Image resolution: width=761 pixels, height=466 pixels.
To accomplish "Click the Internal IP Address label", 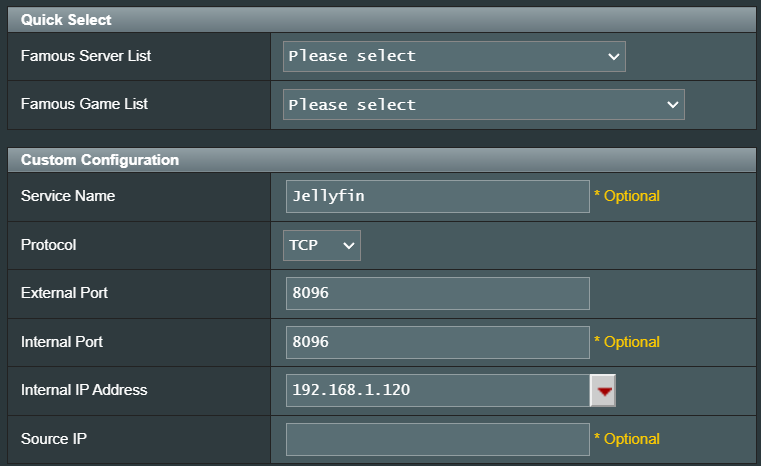I will pos(84,390).
